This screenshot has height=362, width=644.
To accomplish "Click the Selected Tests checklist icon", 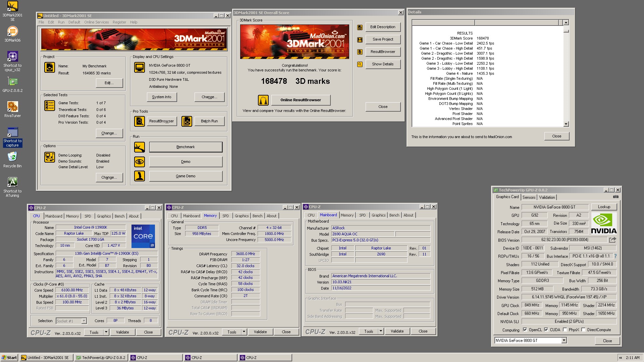I will [50, 106].
